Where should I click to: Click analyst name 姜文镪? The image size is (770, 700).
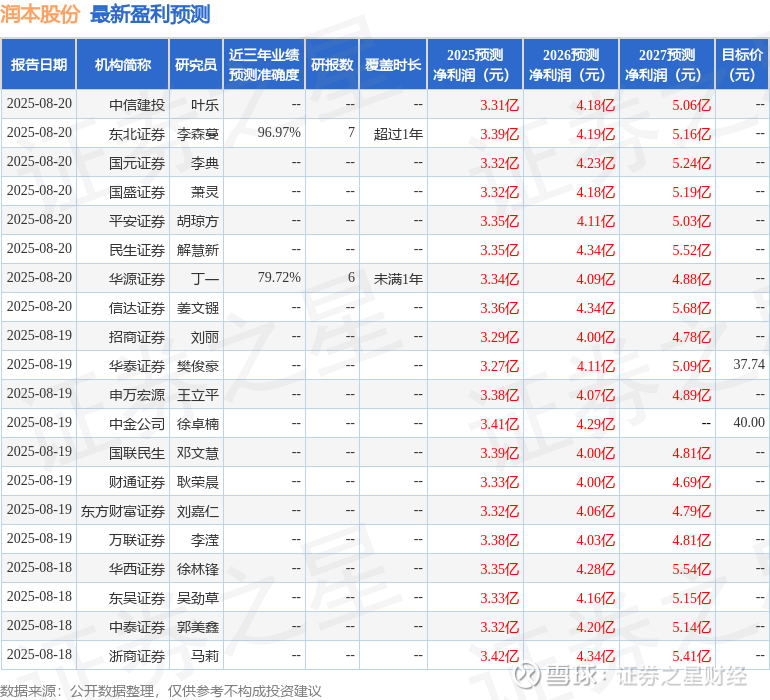(198, 308)
